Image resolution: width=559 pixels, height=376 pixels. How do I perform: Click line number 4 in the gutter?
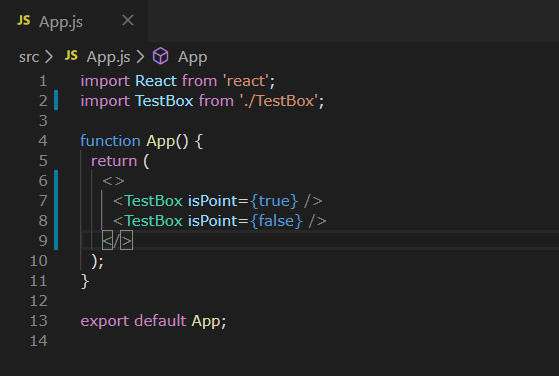[43, 141]
